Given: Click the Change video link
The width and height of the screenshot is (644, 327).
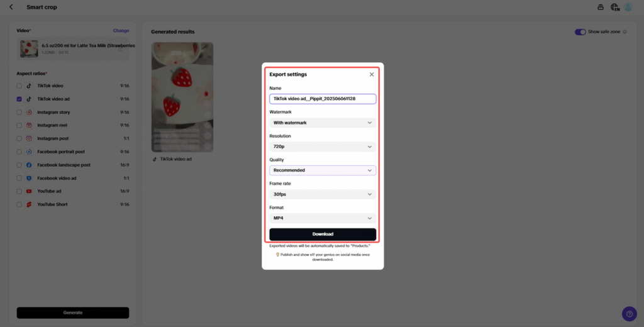Looking at the screenshot, I should coord(121,30).
